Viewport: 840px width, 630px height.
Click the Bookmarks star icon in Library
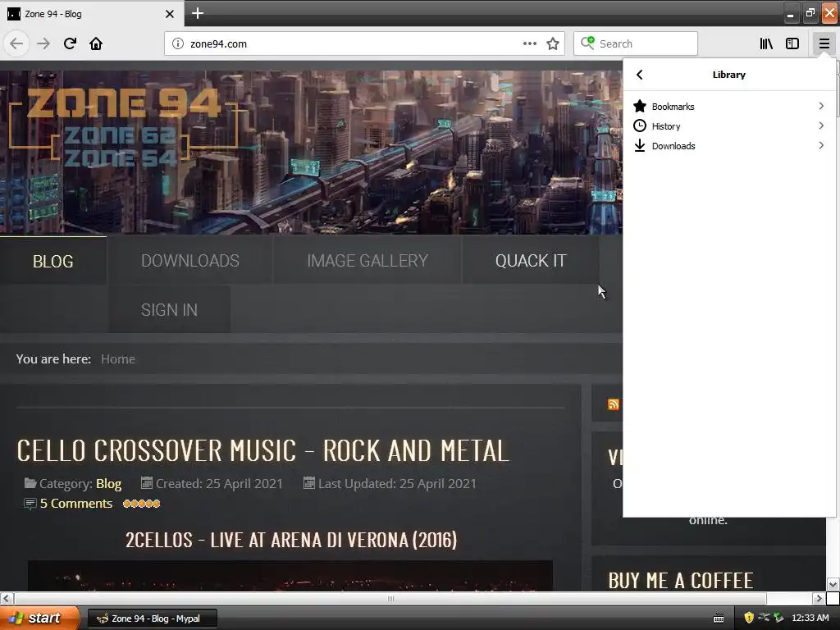(640, 106)
